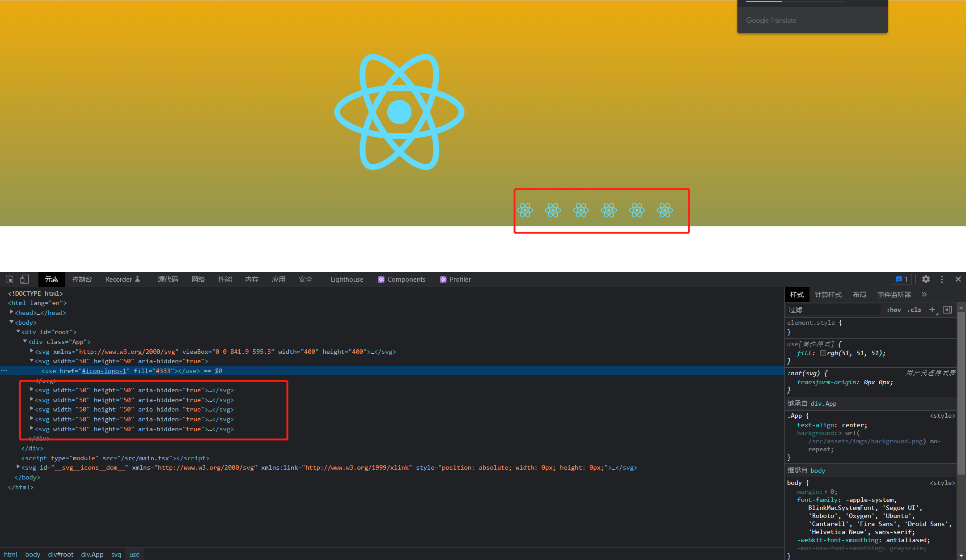Follow the background.png asset link
The width and height of the screenshot is (966, 560).
coord(865,441)
